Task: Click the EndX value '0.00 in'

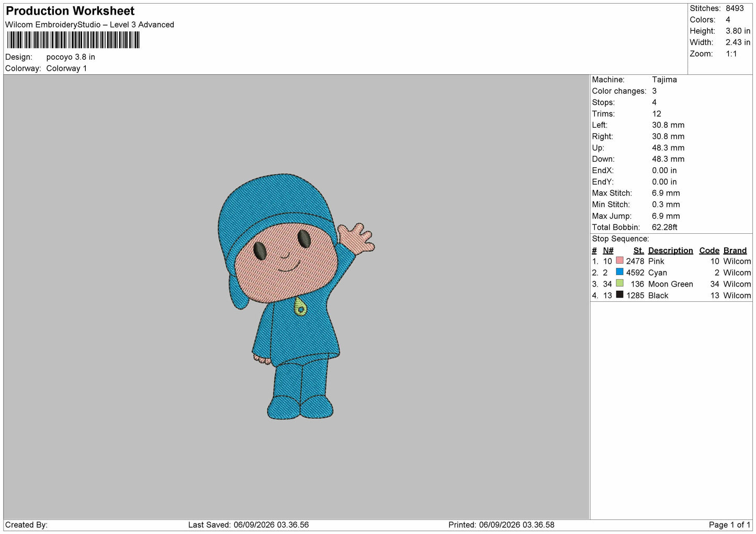Action: point(664,171)
